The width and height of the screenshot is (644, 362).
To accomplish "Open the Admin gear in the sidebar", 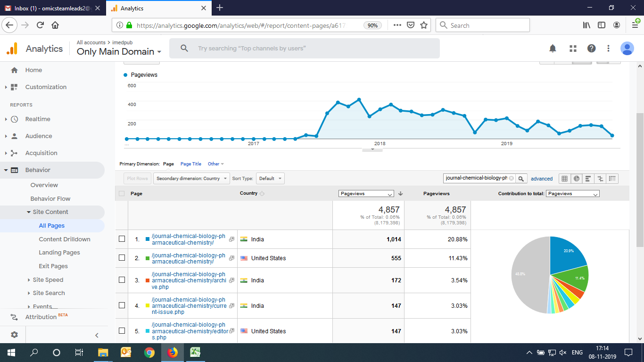I will 14,335.
